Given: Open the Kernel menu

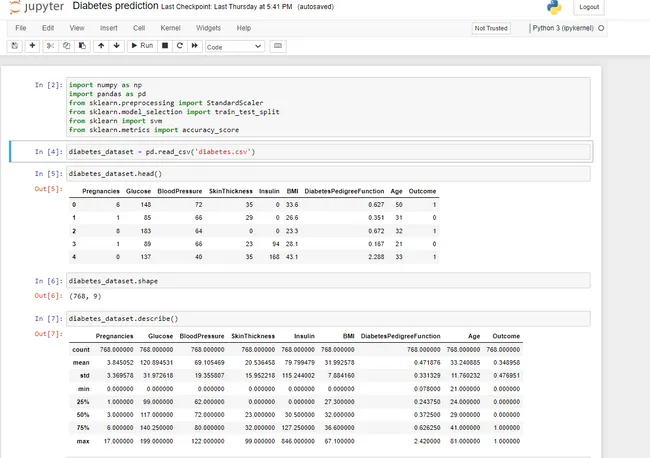Looking at the screenshot, I should point(170,28).
